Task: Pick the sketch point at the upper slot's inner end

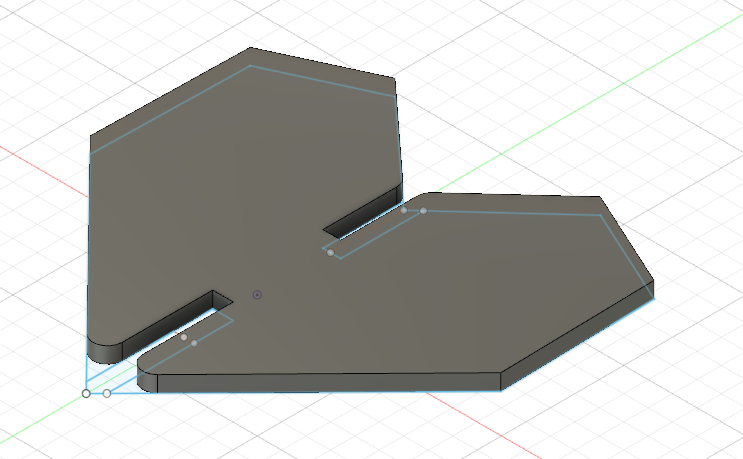Action: point(330,252)
